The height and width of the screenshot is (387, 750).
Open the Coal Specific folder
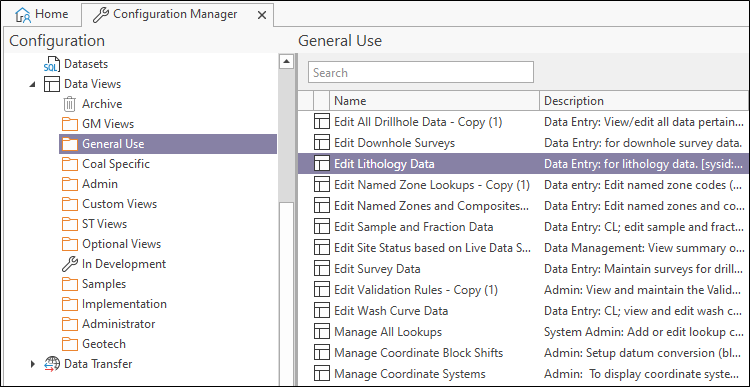click(x=116, y=164)
